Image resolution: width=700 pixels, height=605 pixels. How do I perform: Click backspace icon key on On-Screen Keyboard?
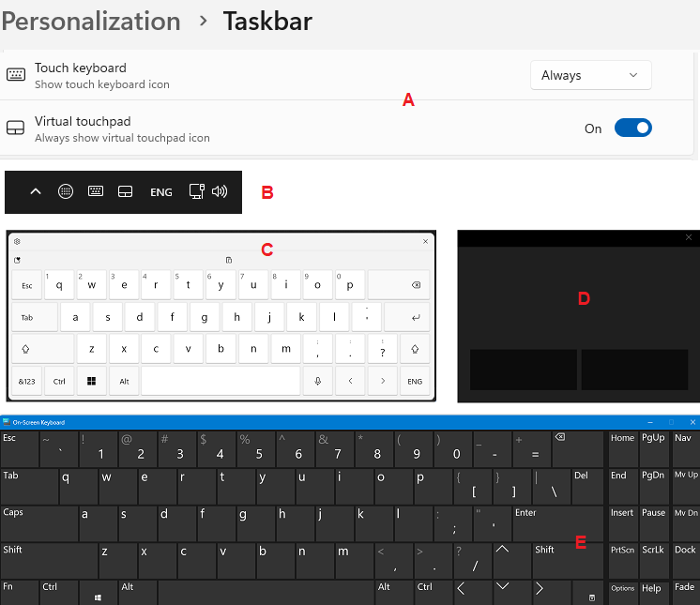578,449
